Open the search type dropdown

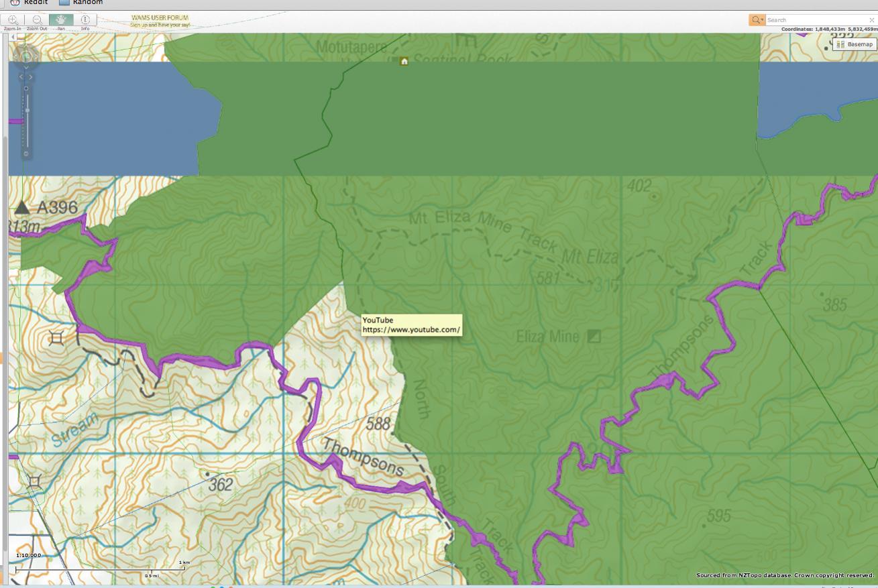757,20
